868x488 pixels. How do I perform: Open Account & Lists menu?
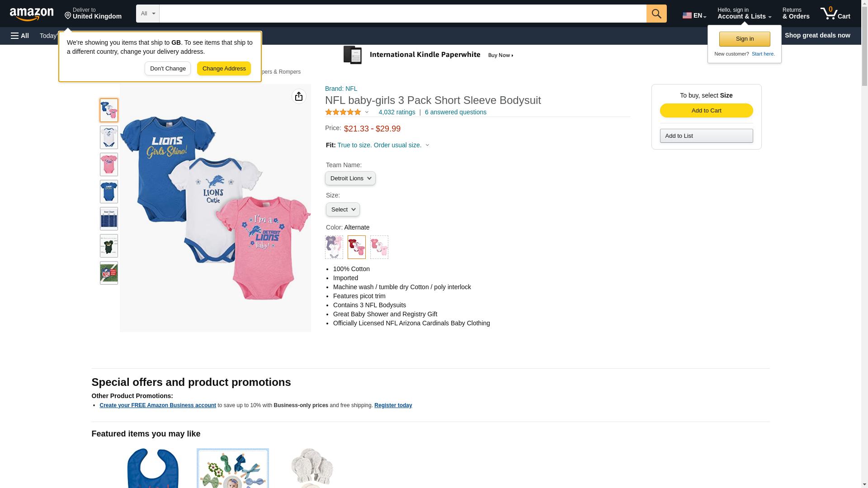click(744, 14)
